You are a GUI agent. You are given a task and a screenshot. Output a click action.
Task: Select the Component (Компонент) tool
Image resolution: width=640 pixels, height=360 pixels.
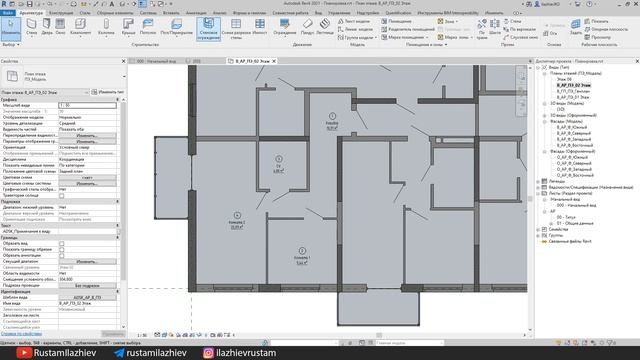click(80, 27)
